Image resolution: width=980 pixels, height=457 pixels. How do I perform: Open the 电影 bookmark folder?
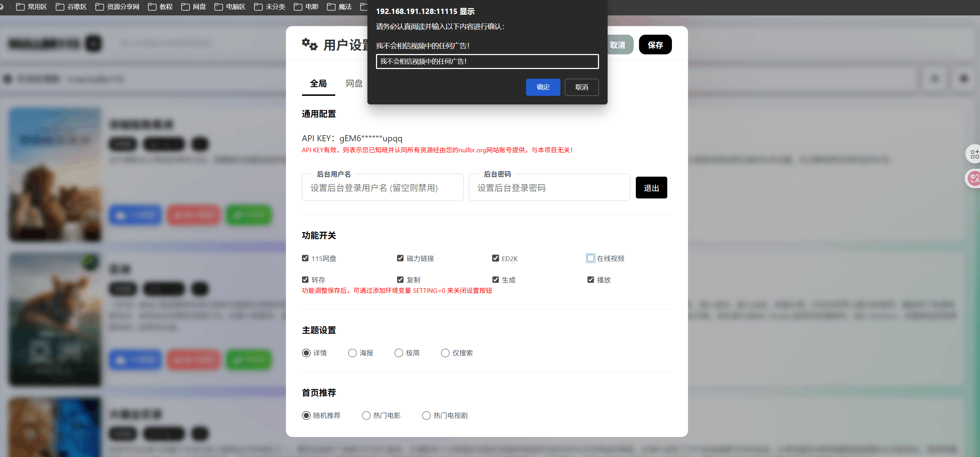pos(306,7)
